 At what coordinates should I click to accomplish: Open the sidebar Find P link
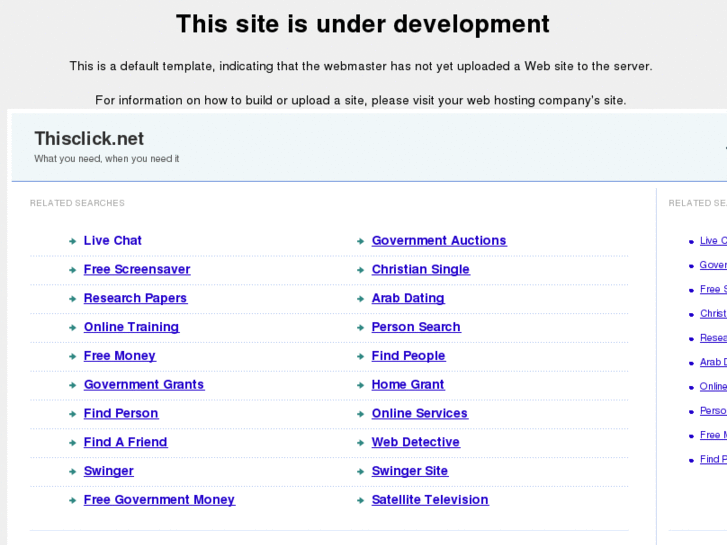[713, 459]
